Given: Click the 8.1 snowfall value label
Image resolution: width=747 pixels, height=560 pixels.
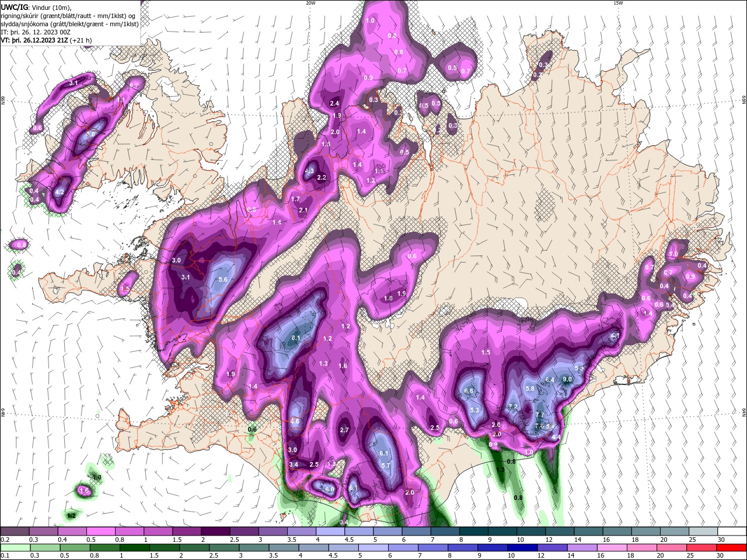Looking at the screenshot, I should point(295,338).
